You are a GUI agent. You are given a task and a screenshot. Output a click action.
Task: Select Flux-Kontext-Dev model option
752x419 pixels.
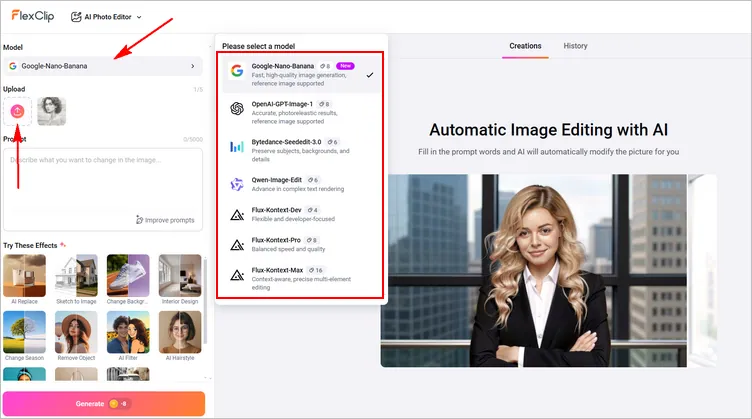(301, 214)
